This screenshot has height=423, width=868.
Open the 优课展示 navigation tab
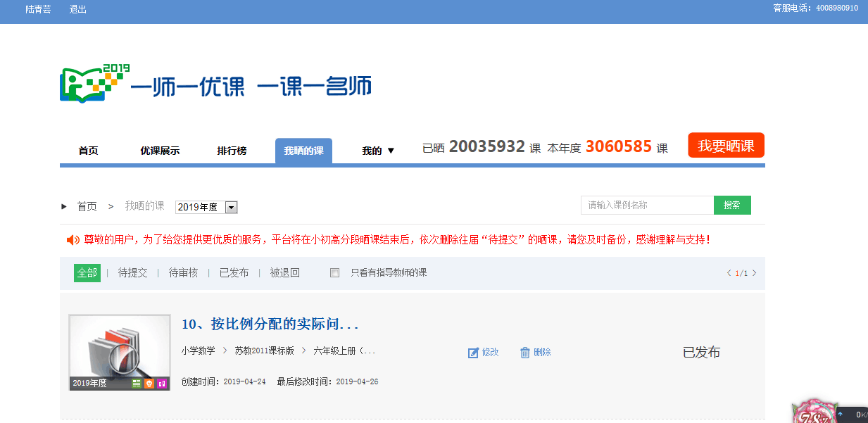pos(160,151)
